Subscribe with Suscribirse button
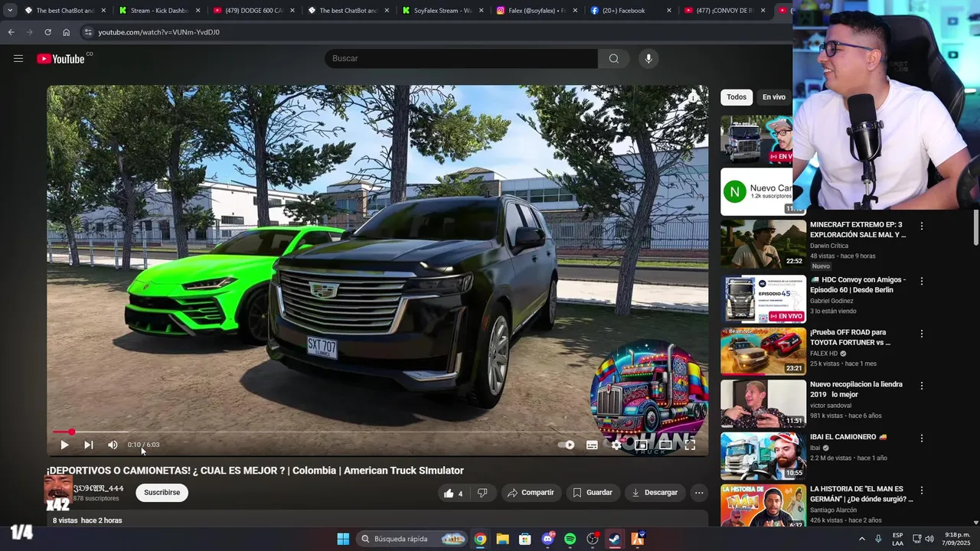980x551 pixels. click(x=162, y=493)
